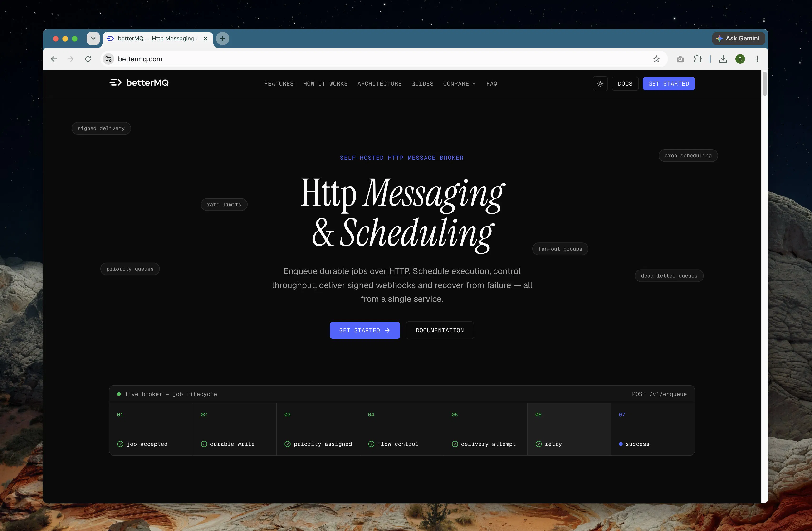Viewport: 812px width, 531px height.
Task: Click the retry check icon
Action: pyautogui.click(x=539, y=444)
